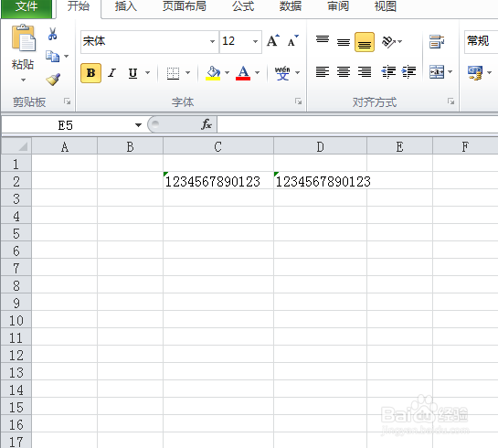
Task: Switch to 数据 Data tab
Action: click(x=291, y=6)
